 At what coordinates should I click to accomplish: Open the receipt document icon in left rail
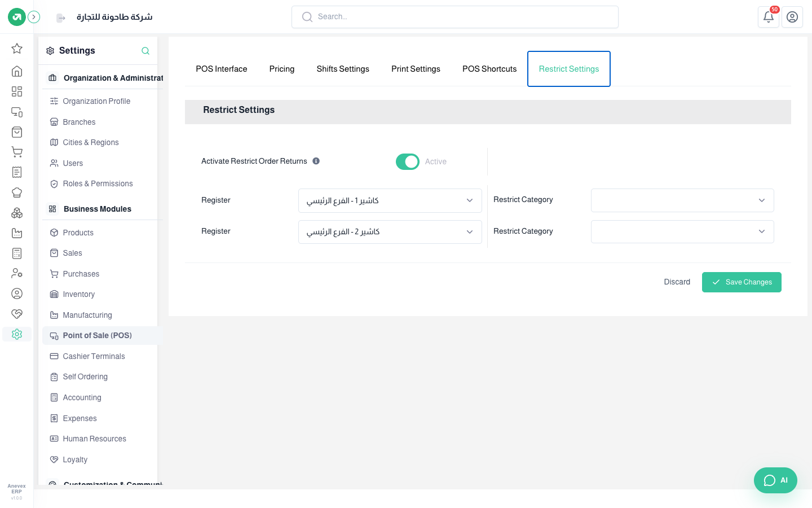click(17, 172)
